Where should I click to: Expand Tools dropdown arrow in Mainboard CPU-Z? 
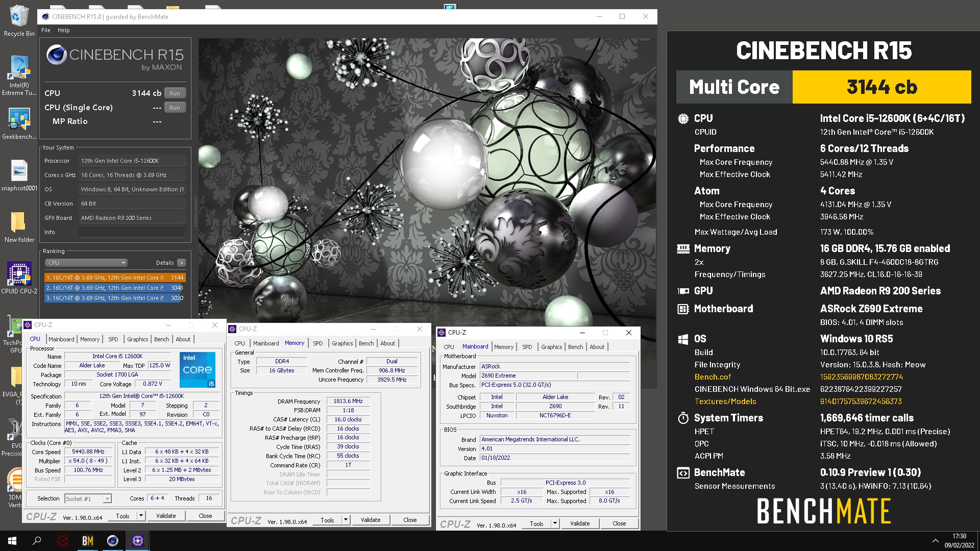[555, 523]
